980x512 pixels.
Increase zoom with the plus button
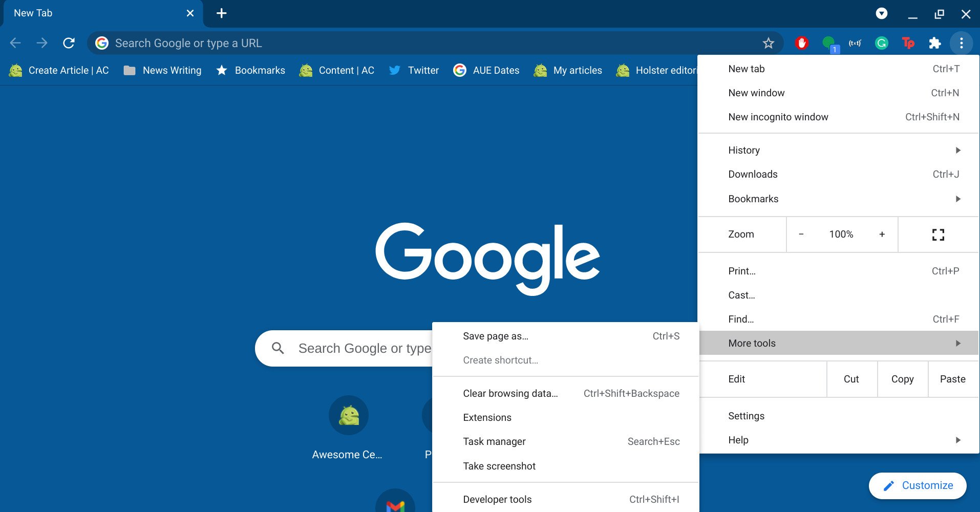pyautogui.click(x=882, y=234)
